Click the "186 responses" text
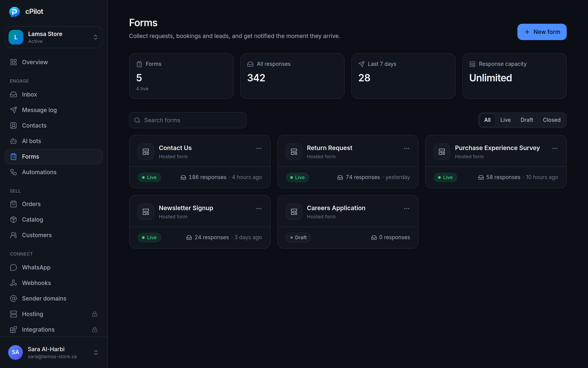588x368 pixels. (x=207, y=177)
